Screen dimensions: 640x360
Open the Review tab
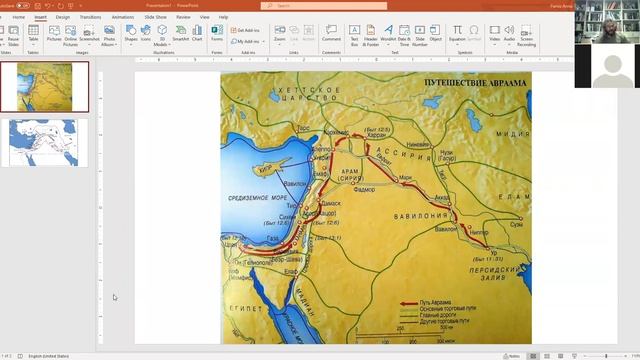tap(183, 17)
